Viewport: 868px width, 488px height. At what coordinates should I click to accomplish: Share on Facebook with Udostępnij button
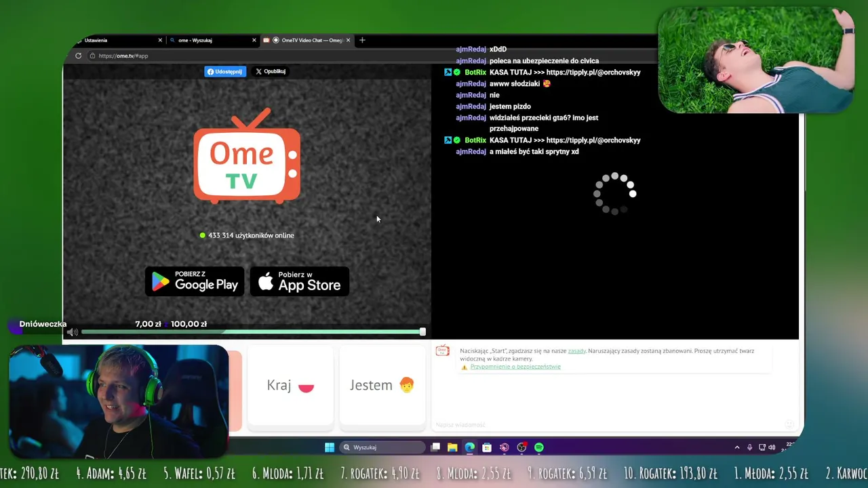click(225, 72)
